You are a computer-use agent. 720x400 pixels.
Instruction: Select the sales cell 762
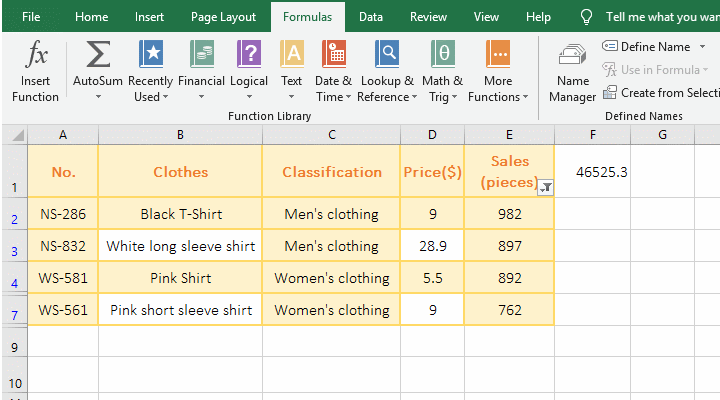pos(509,310)
